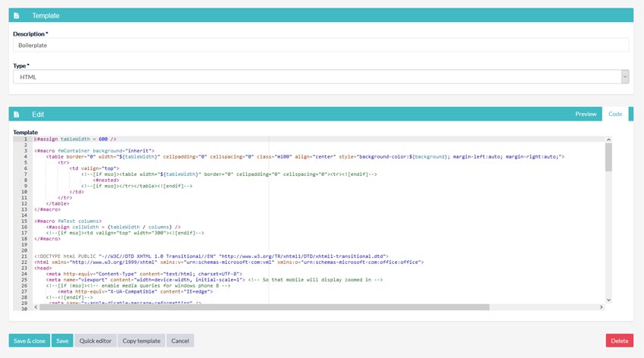Delete the template with the red Delete button
The width and height of the screenshot is (644, 358).
coord(619,341)
